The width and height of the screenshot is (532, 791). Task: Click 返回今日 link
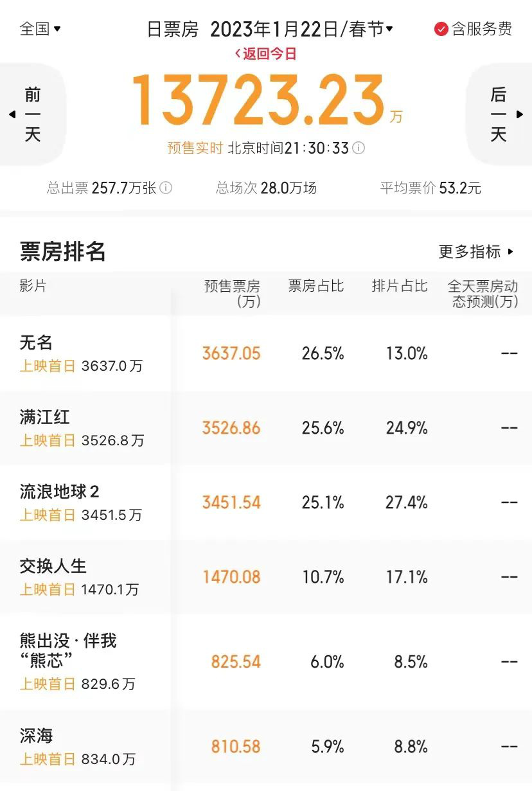[265, 54]
